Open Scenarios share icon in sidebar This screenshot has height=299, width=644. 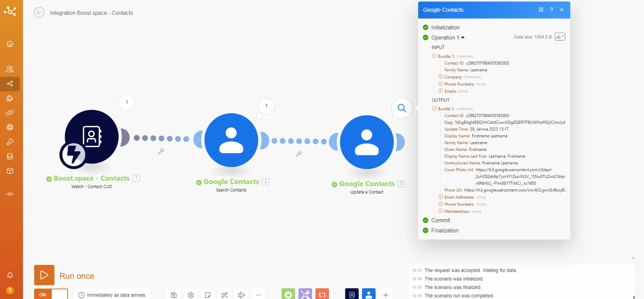coord(10,84)
